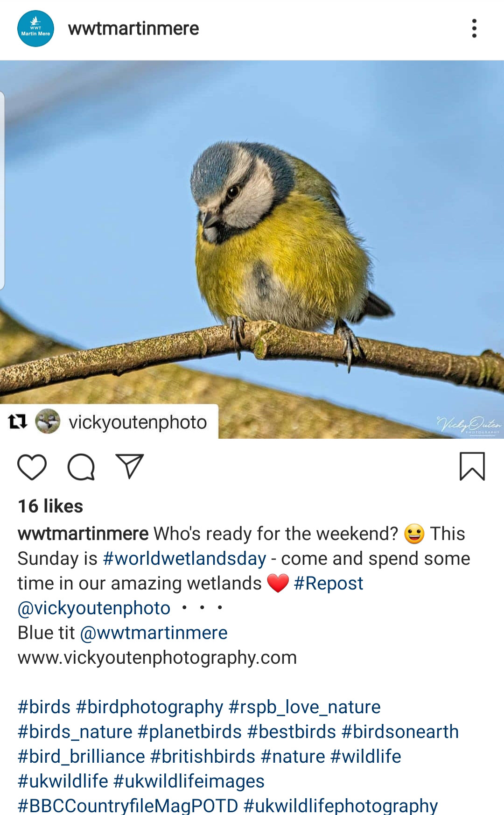
Task: Open #BBCCountryfileMagPOTD hashtag
Action: pos(128,806)
